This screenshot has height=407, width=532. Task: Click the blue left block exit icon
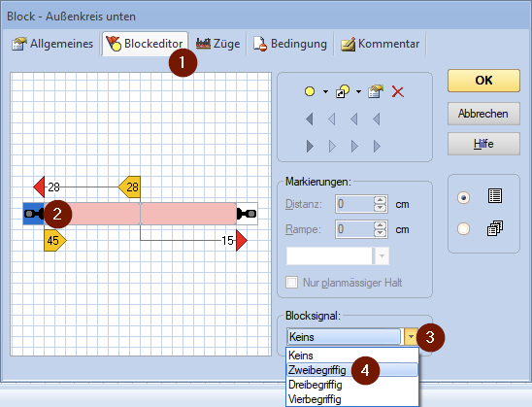34,214
